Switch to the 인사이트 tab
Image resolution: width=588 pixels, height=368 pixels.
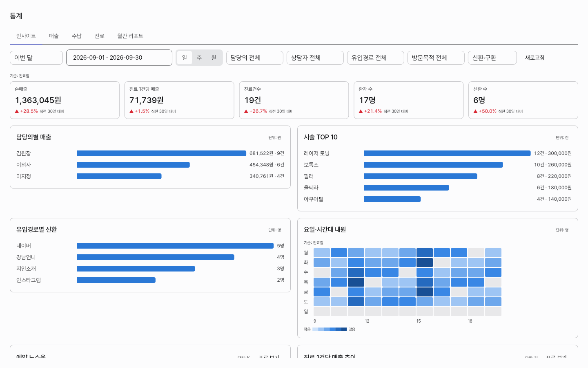click(26, 36)
